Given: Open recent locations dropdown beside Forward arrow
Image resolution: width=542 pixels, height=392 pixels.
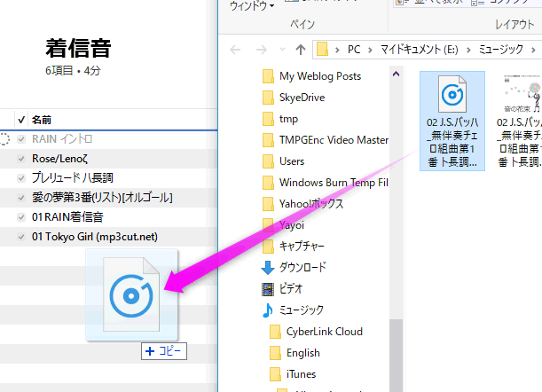Looking at the screenshot, I should point(281,49).
